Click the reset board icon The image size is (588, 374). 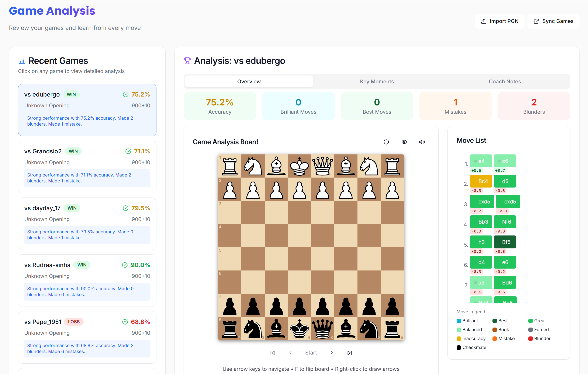pyautogui.click(x=386, y=142)
